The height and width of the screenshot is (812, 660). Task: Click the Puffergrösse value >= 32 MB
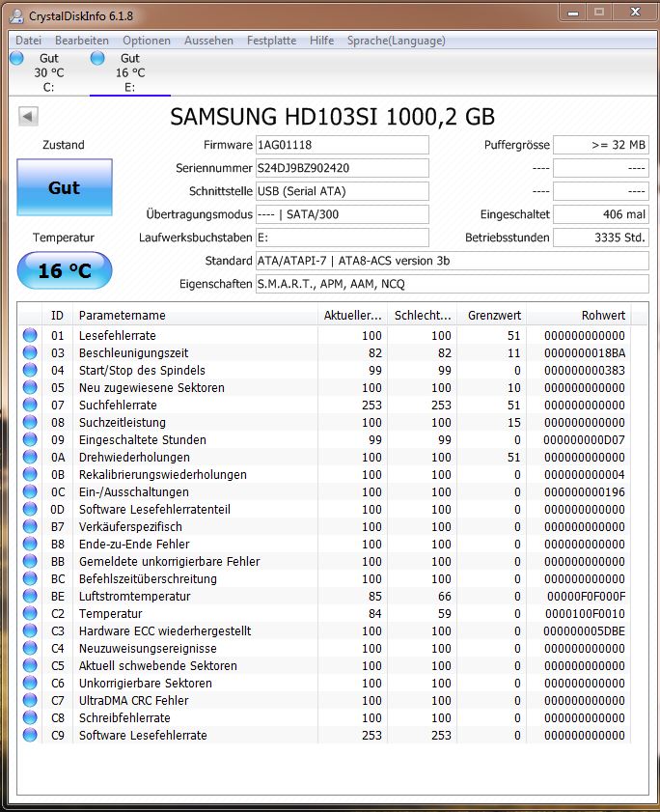click(x=600, y=145)
